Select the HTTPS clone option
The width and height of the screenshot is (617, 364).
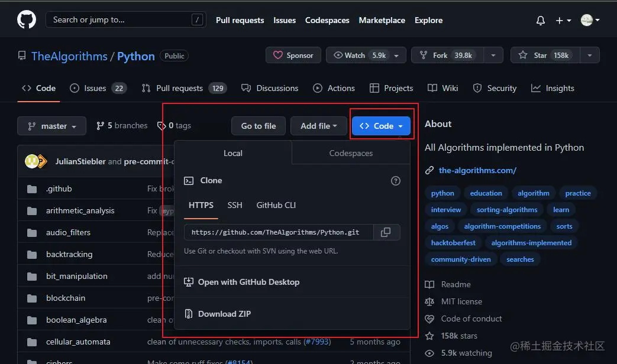(x=201, y=205)
